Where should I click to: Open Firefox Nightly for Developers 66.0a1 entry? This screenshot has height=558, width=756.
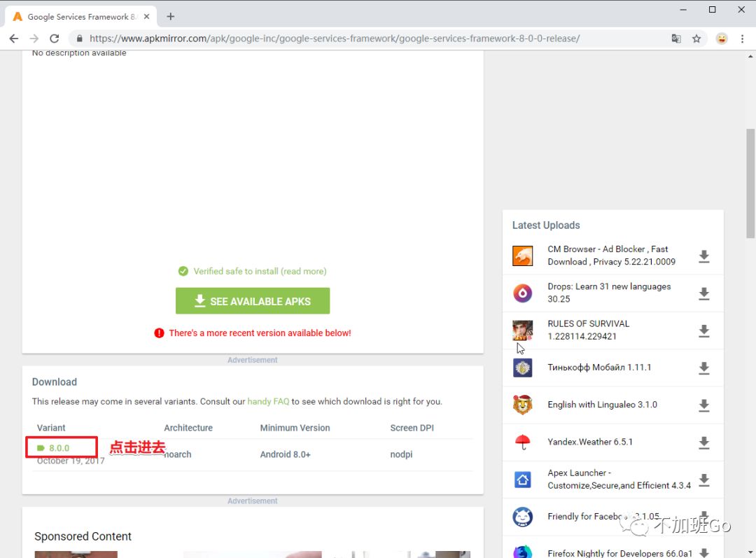pos(619,553)
